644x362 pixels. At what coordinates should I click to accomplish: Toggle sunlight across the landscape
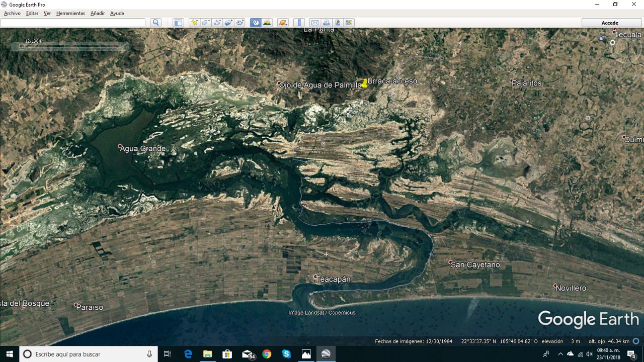pos(267,23)
